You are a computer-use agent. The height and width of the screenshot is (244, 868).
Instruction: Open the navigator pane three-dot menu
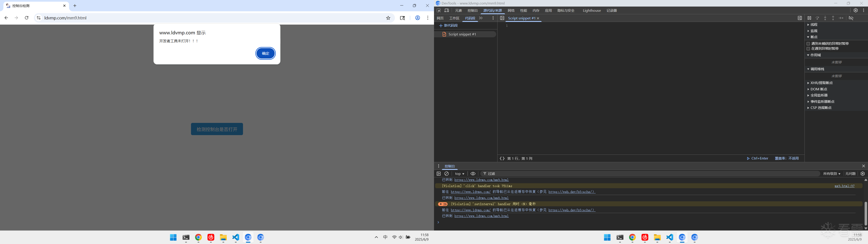[x=493, y=18]
